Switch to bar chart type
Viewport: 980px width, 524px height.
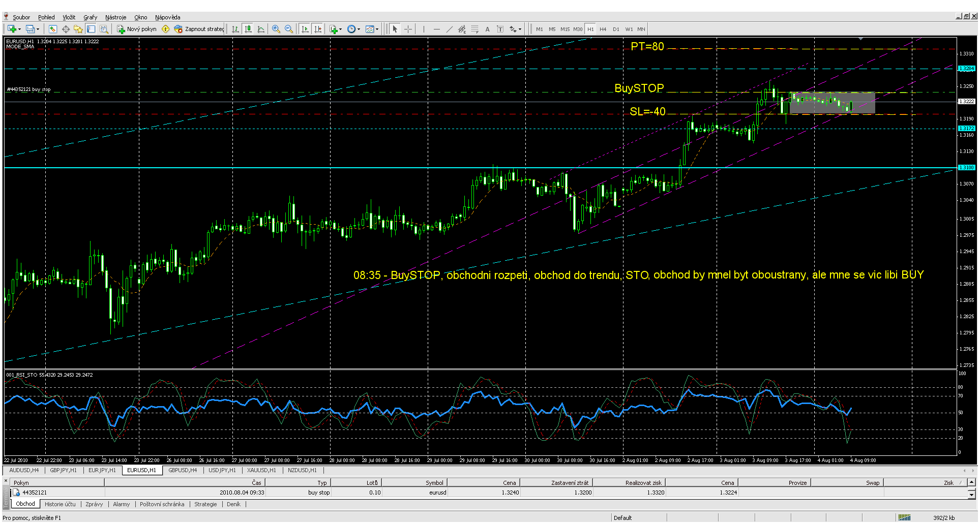coord(235,29)
